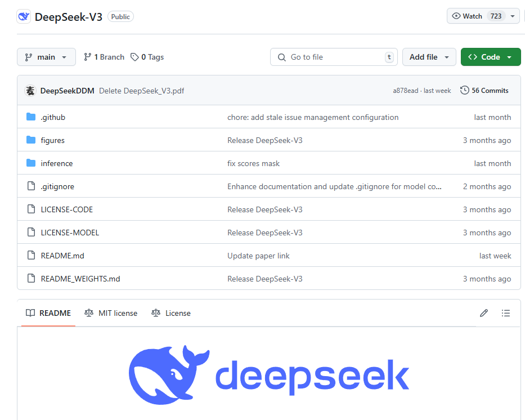Click the branch icon next to 1 Branch
Image resolution: width=525 pixels, height=420 pixels.
coord(87,57)
